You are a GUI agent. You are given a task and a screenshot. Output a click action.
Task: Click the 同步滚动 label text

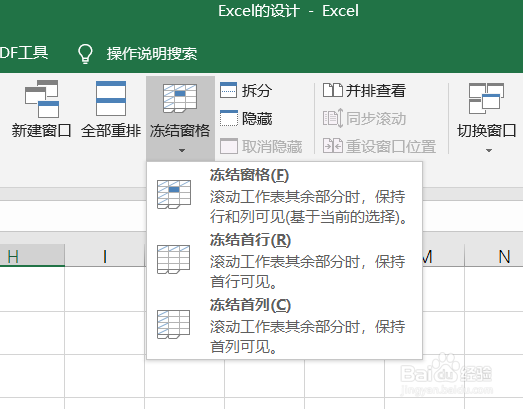tap(376, 119)
